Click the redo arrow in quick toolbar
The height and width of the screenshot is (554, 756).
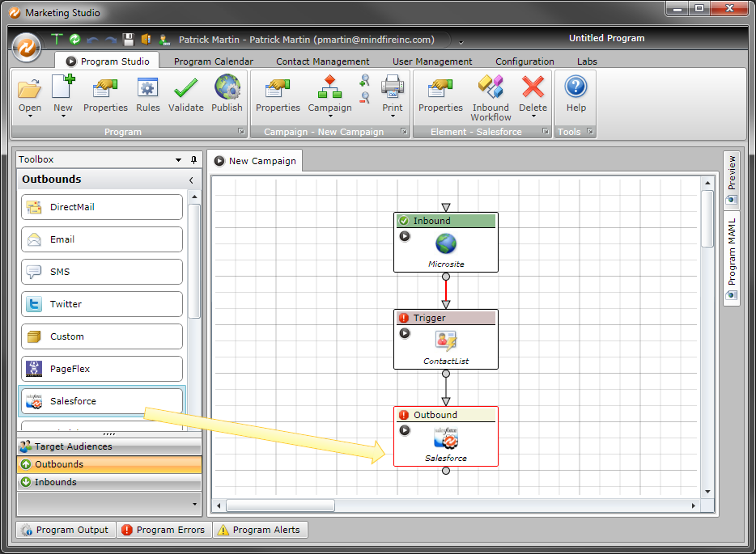coord(110,40)
